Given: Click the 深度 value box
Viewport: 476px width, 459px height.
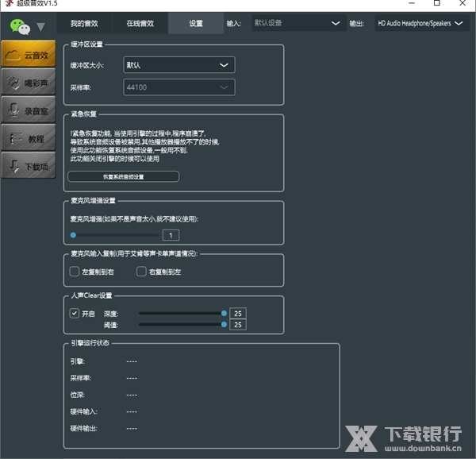Looking at the screenshot, I should [x=238, y=314].
